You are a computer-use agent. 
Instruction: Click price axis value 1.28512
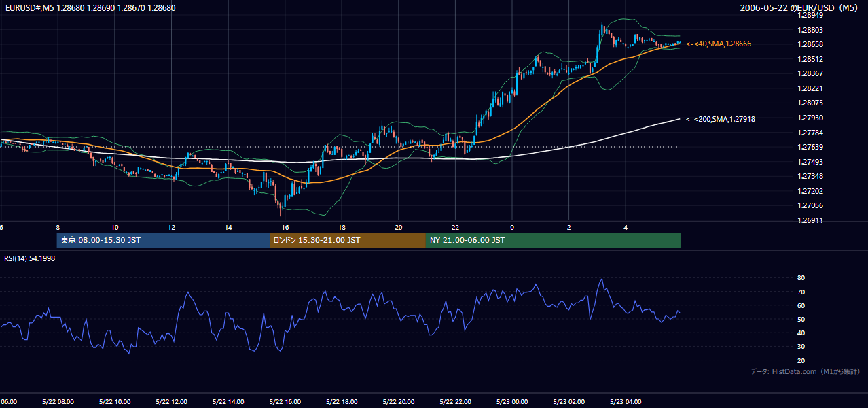(810, 59)
